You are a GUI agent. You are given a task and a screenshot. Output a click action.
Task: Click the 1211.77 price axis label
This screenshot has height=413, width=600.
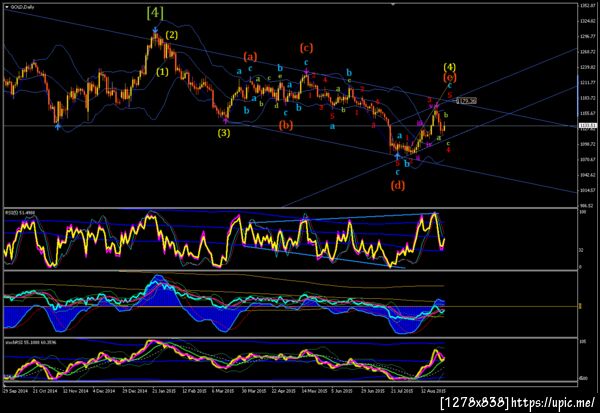point(587,83)
